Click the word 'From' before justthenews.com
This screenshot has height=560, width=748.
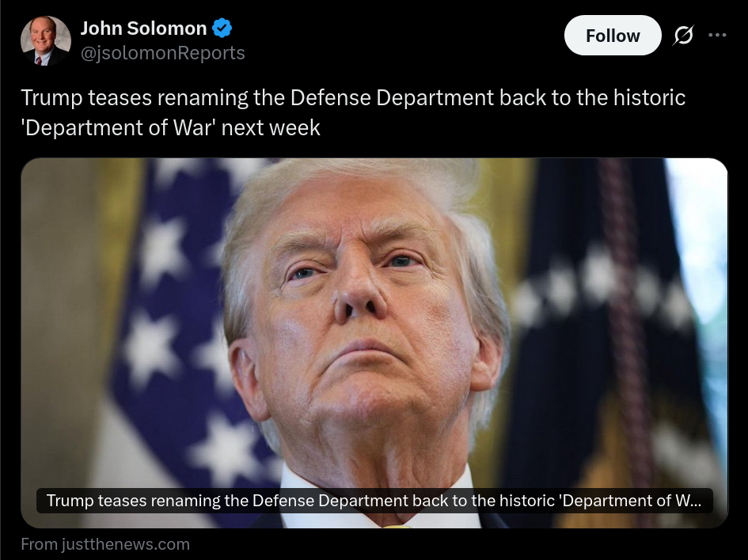click(40, 544)
